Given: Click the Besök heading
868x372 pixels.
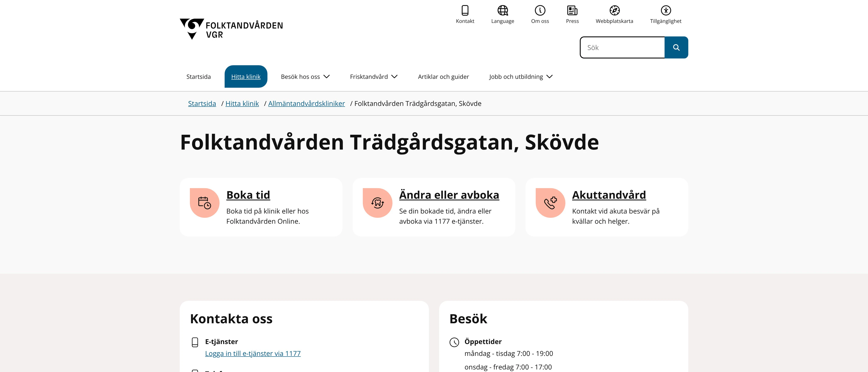Looking at the screenshot, I should (468, 319).
